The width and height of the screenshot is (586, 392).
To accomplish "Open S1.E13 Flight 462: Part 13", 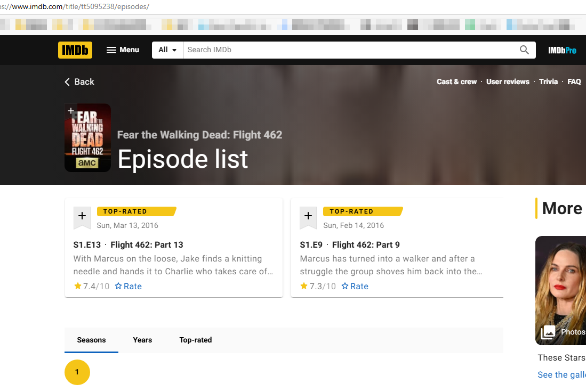I will [128, 245].
